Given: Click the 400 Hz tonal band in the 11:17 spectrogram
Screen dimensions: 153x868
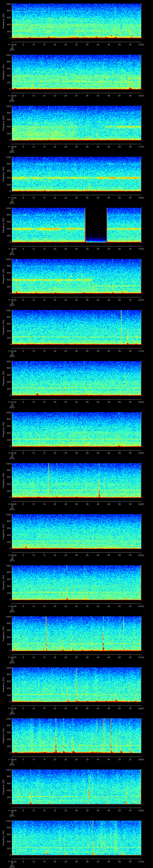Looking at the screenshot, I should [x=76, y=178].
